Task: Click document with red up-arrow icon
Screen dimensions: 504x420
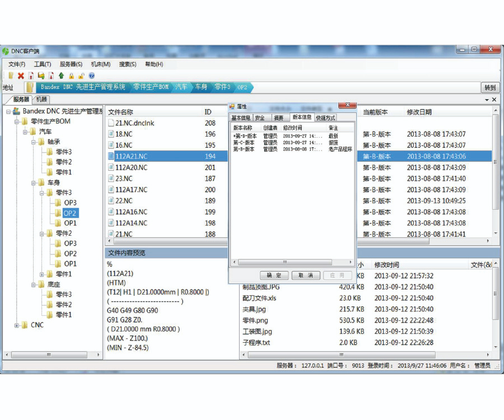Action: [31, 76]
